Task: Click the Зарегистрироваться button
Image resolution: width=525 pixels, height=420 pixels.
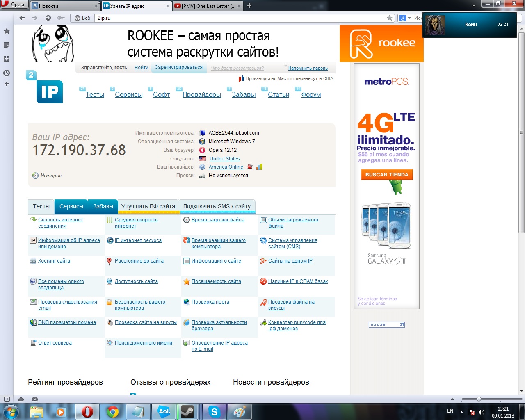Action: click(179, 67)
